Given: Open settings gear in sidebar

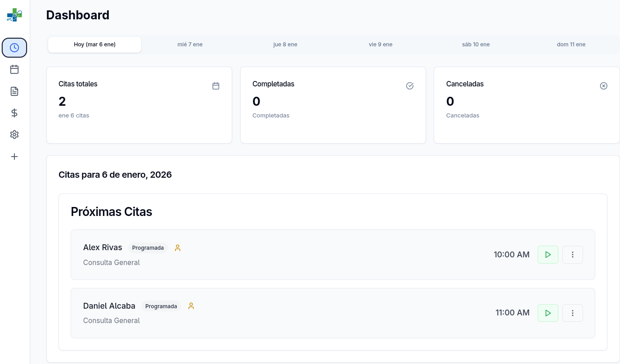Looking at the screenshot, I should pos(14,135).
